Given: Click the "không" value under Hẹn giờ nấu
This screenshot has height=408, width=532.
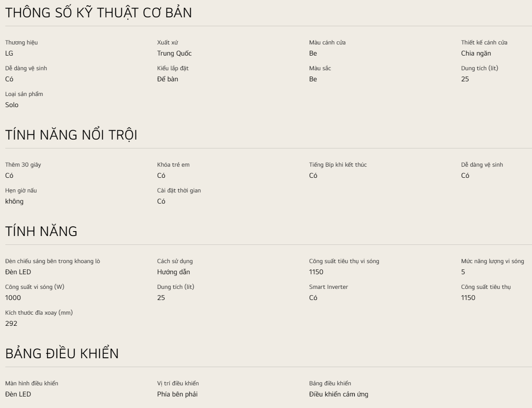Looking at the screenshot, I should 14,201.
